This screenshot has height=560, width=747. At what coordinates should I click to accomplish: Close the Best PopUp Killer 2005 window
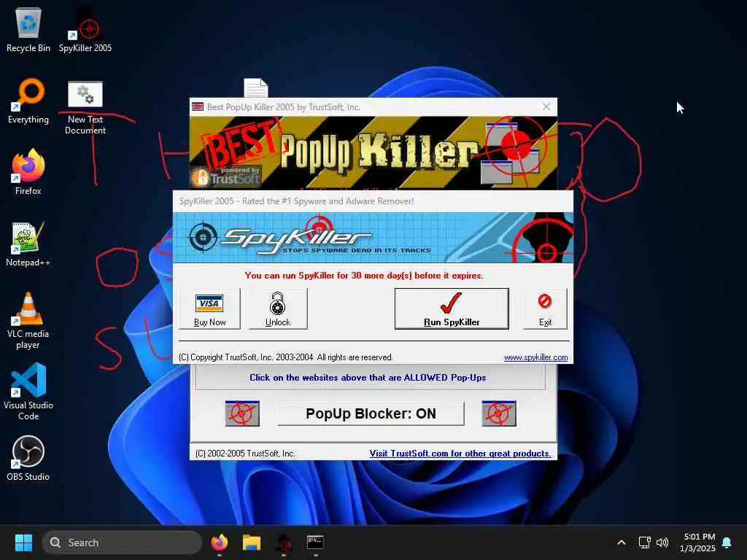(x=546, y=106)
